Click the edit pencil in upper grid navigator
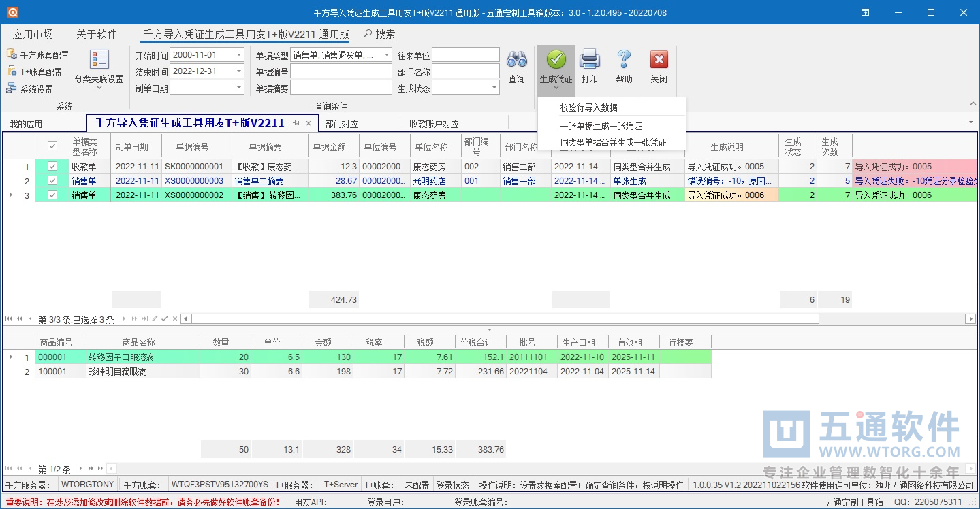 (155, 318)
